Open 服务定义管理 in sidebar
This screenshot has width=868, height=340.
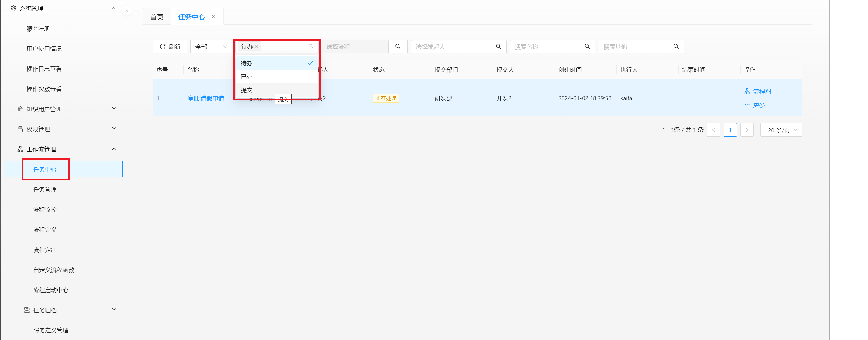pyautogui.click(x=51, y=330)
